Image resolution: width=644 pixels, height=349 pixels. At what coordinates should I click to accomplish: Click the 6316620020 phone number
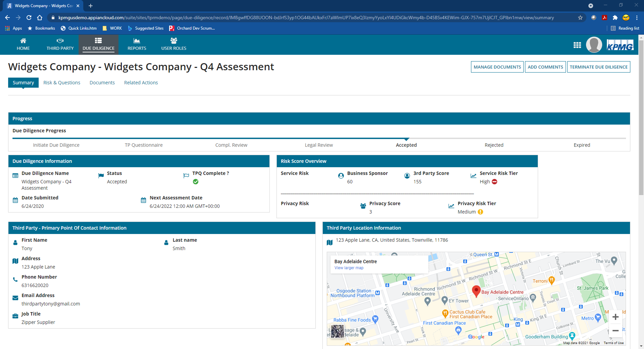coord(35,285)
